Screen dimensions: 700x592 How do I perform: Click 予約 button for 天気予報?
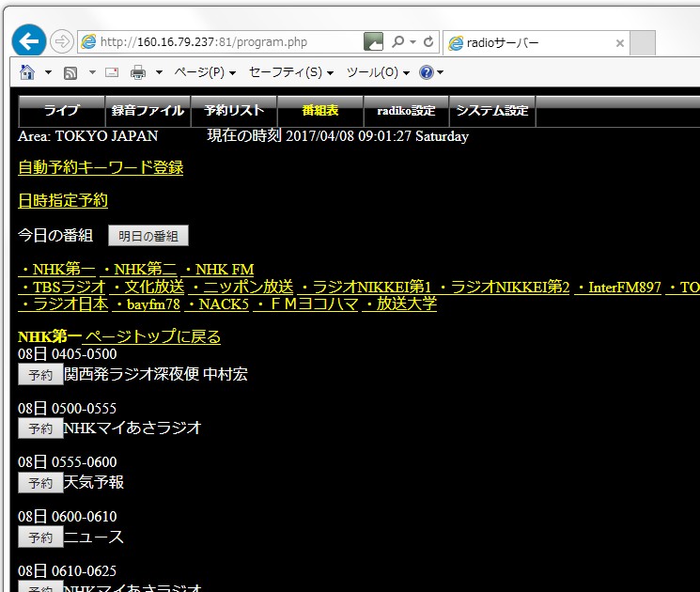[40, 483]
